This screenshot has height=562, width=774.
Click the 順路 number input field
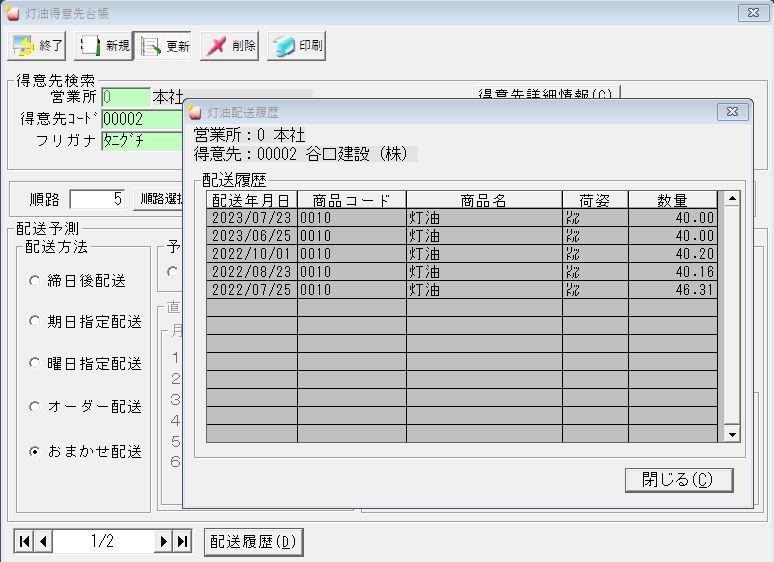click(98, 199)
